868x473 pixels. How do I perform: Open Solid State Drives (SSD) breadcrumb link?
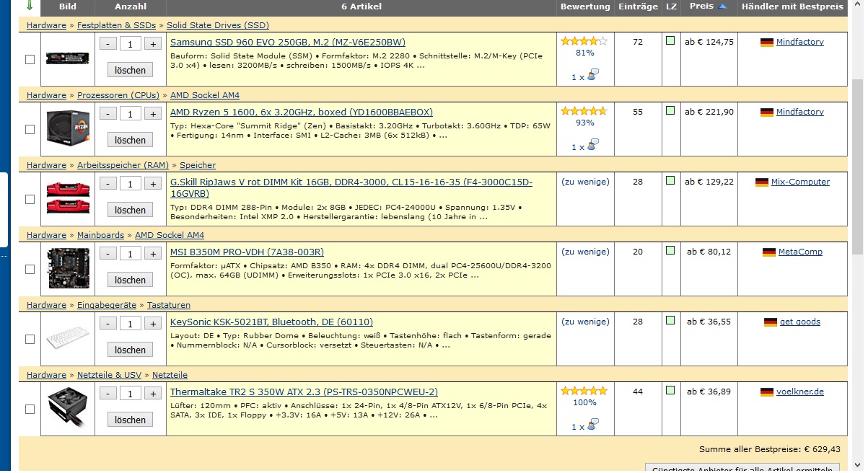[218, 25]
